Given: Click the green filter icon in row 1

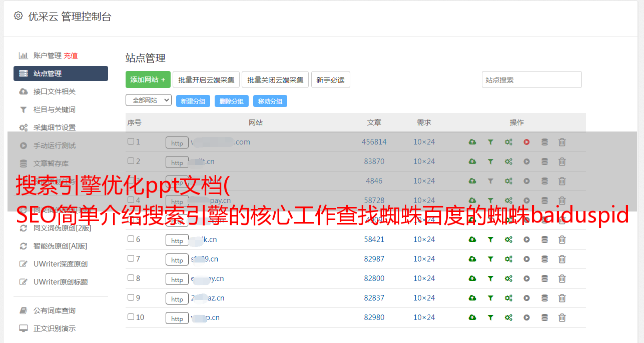Looking at the screenshot, I should click(490, 142).
